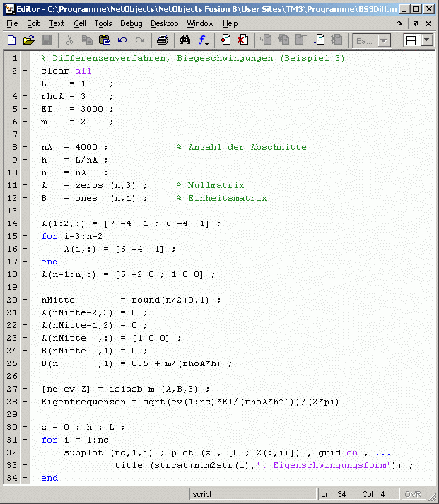
Task: Open the Debug menu
Action: point(131,23)
